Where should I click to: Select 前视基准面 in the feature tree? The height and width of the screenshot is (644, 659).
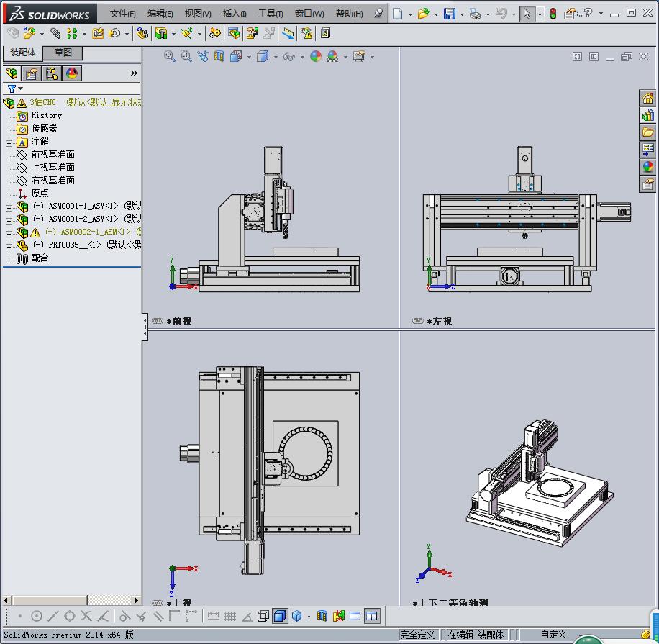click(53, 155)
